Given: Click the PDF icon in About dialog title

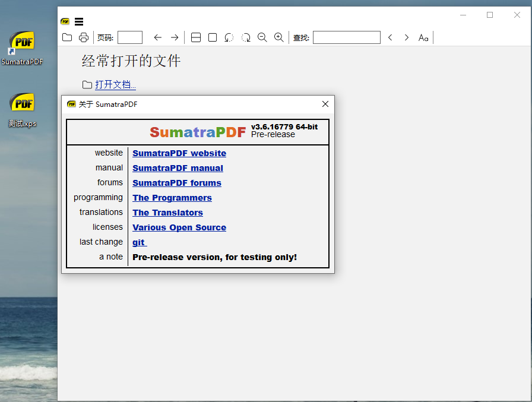Looking at the screenshot, I should point(72,104).
